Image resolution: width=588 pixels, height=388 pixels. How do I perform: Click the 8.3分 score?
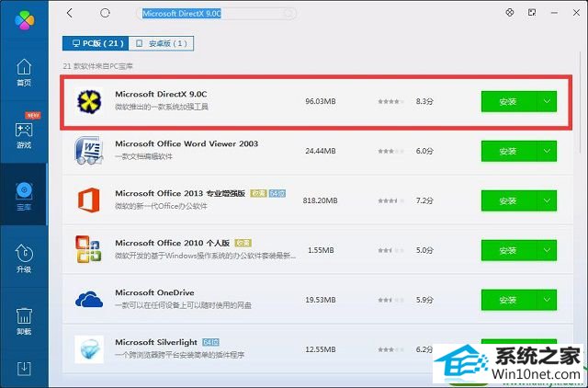(x=424, y=101)
